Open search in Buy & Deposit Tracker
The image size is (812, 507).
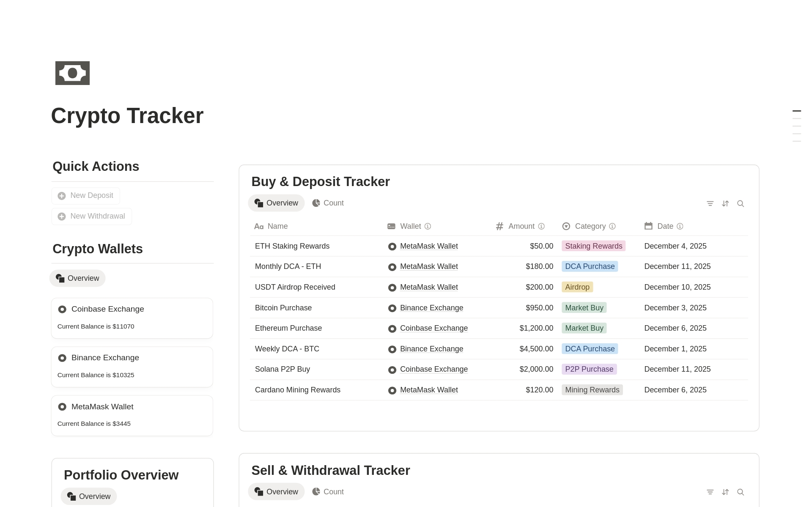point(741,203)
